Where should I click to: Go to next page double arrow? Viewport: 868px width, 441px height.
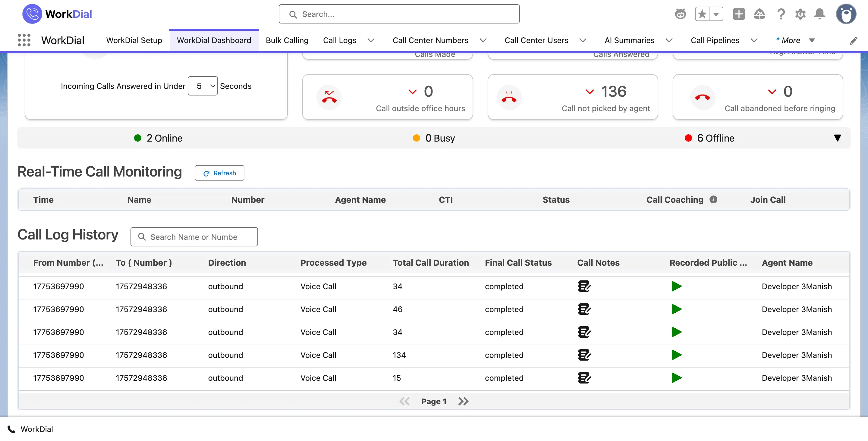[x=463, y=401]
